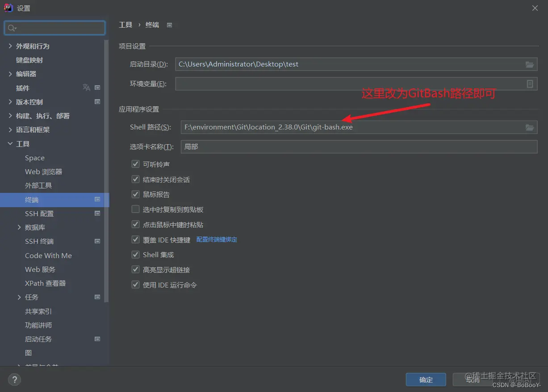This screenshot has width=548, height=392.
Task: Enable 选中时复制到剪贴板 checkbox
Action: click(x=136, y=209)
